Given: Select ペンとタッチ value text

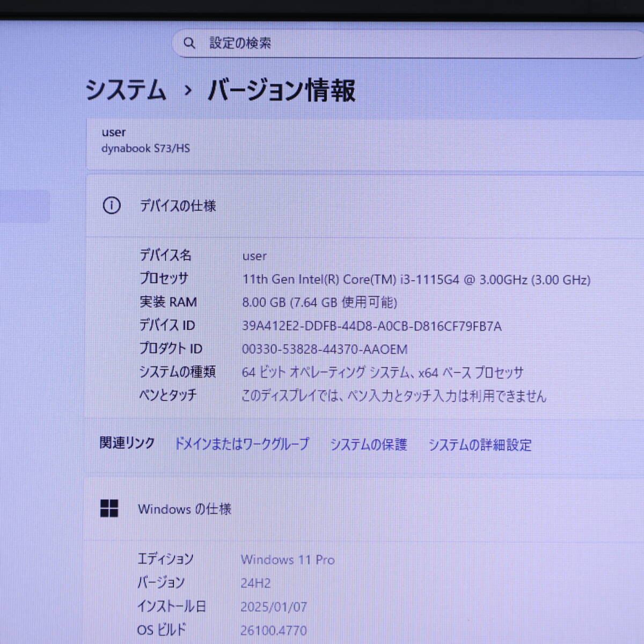Looking at the screenshot, I should point(394,396).
